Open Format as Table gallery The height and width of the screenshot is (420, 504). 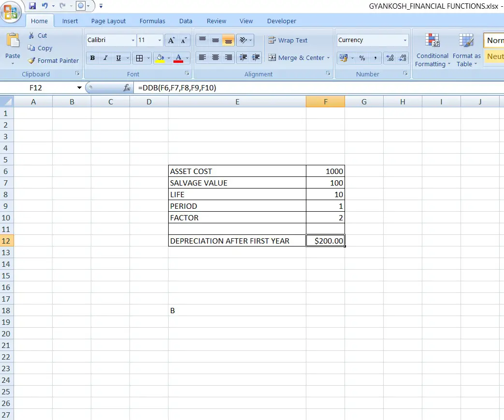(x=466, y=50)
